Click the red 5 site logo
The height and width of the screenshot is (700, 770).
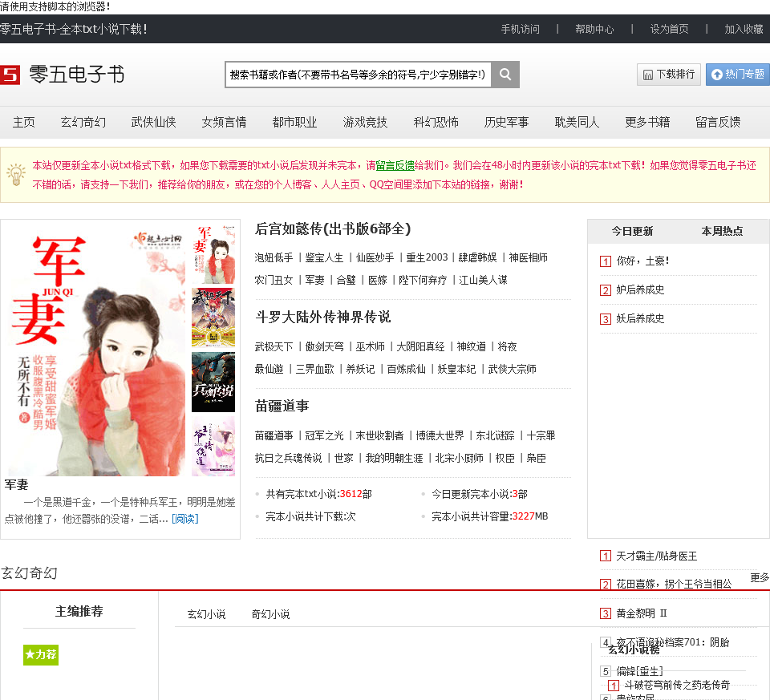pos(10,75)
